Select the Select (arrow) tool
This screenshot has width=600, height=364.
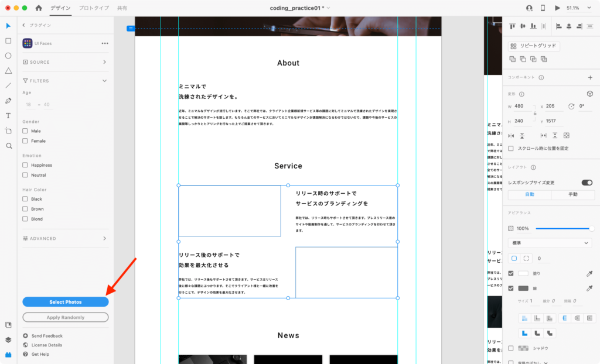8,26
